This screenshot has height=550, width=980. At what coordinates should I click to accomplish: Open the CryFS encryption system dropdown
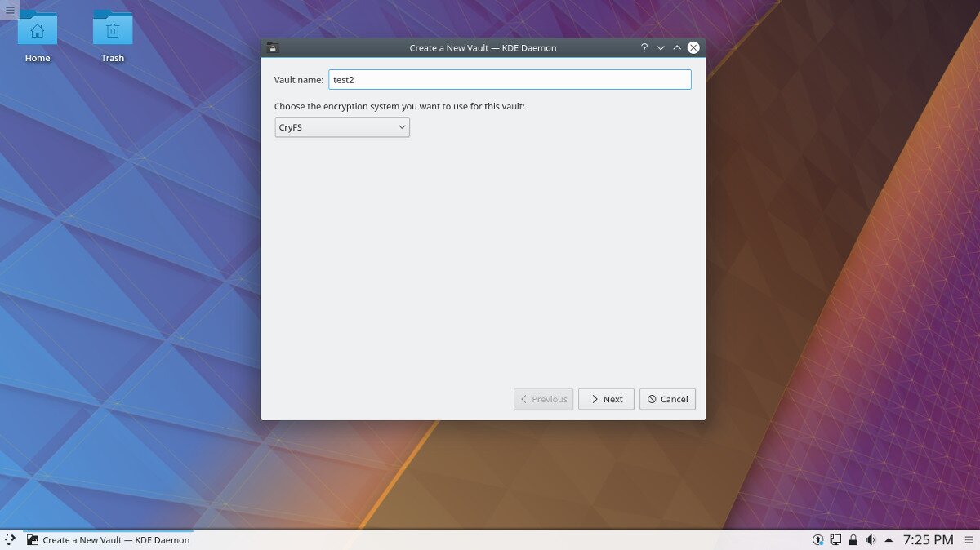(x=342, y=127)
